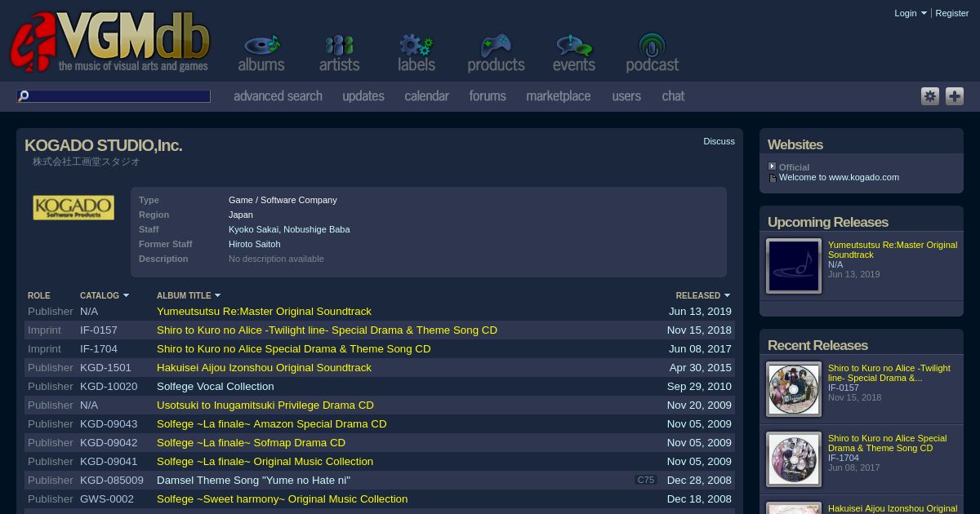Open Shiro to Kuro Twilight line table row
980x514 pixels.
tap(327, 330)
